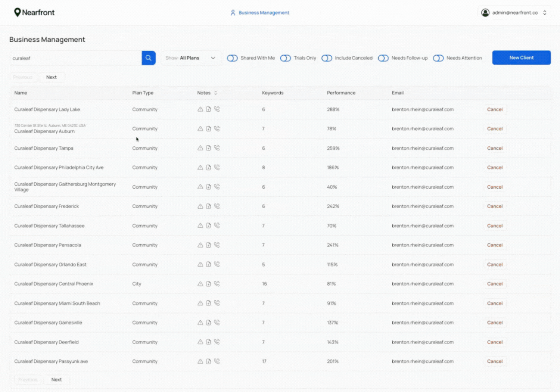
Task: Expand the account dropdown for admin@nearfront.co
Action: (544, 12)
